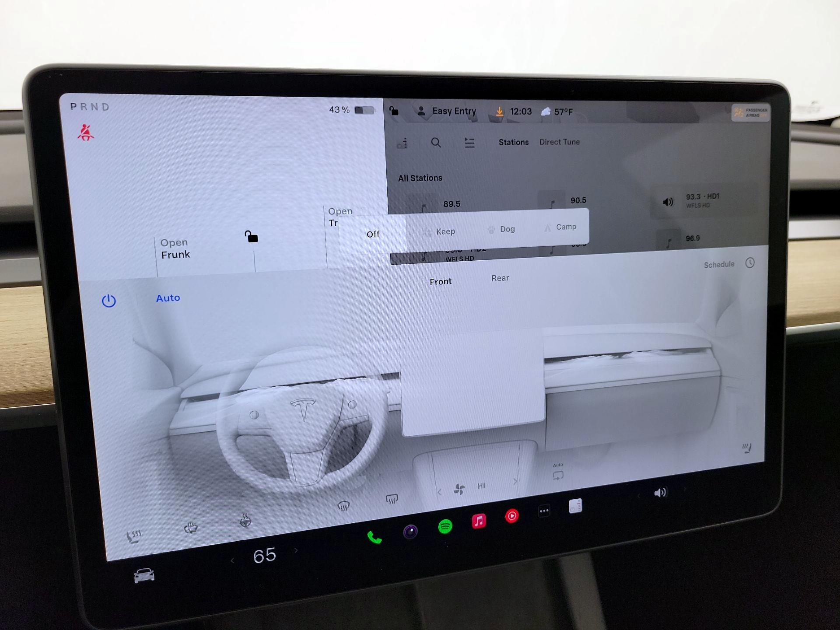Tap the 43 % battery indicator
Image resolution: width=840 pixels, height=630 pixels.
[x=352, y=110]
